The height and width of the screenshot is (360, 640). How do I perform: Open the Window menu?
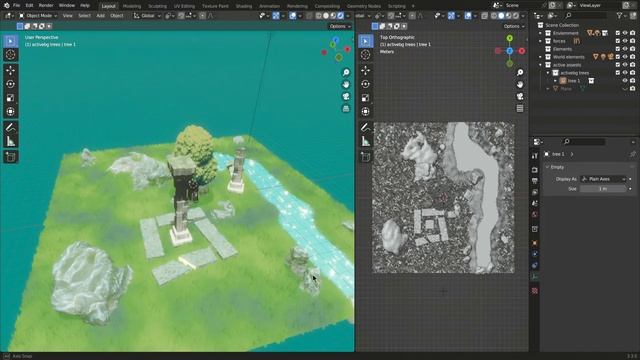67,6
